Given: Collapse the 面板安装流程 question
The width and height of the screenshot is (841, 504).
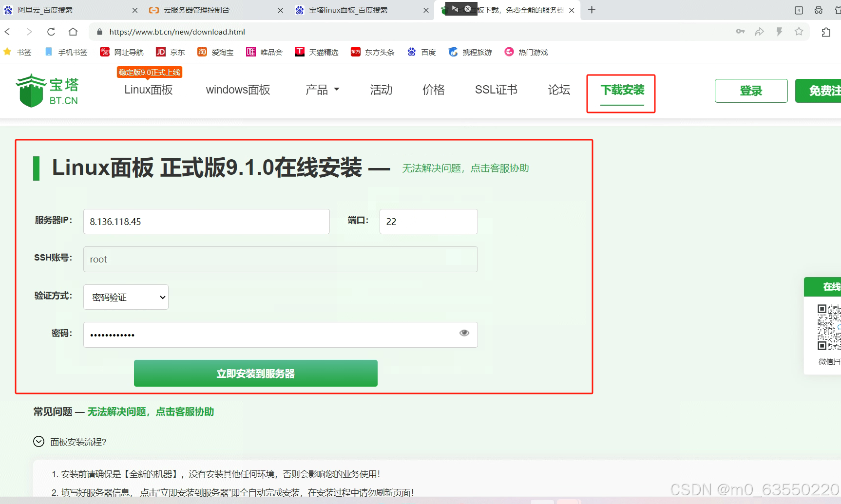Looking at the screenshot, I should point(39,442).
